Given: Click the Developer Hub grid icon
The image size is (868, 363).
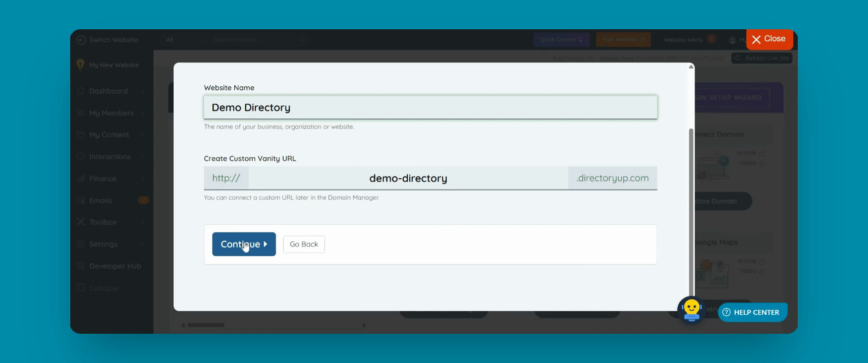Looking at the screenshot, I should point(81,266).
